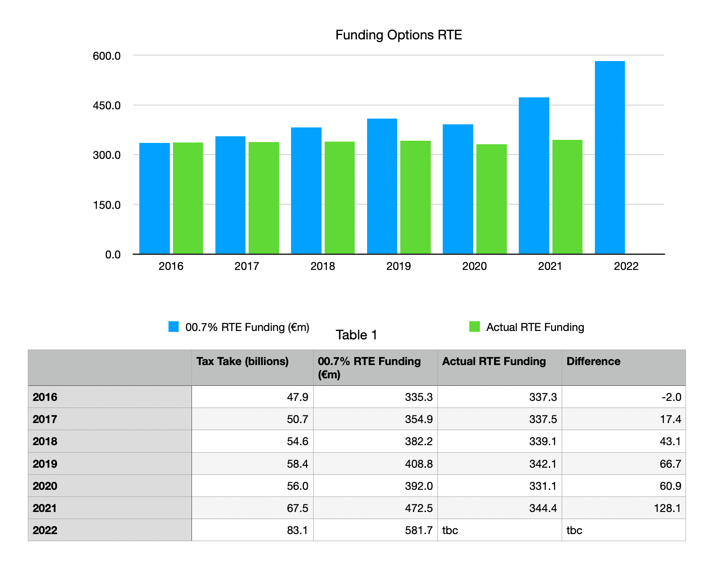
Task: Select the blue 2021 bar in the chart
Action: [534, 176]
